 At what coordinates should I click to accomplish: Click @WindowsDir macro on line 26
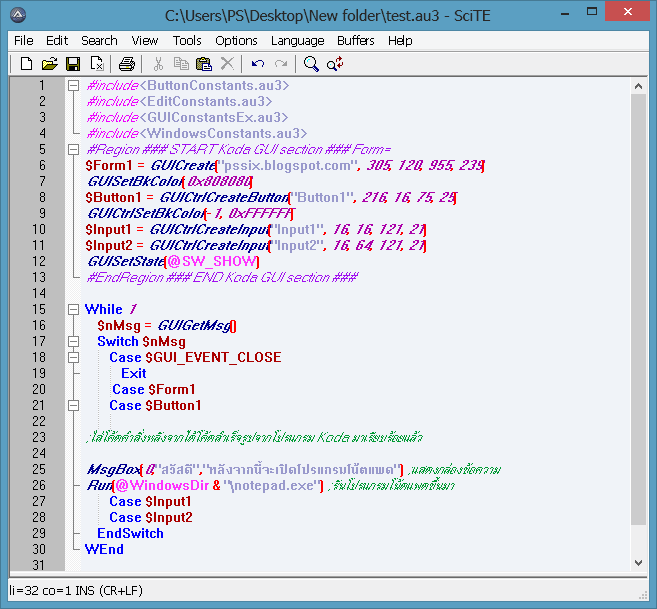pyautogui.click(x=162, y=485)
